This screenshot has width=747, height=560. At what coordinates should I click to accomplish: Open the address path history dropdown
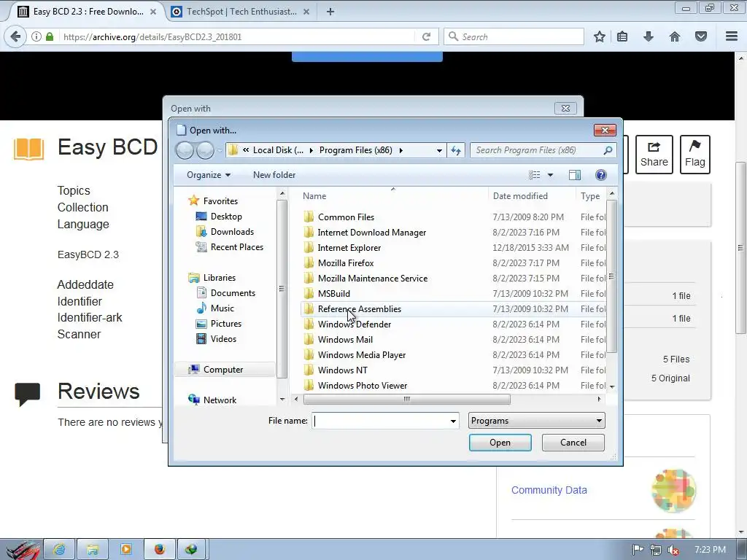tap(439, 150)
